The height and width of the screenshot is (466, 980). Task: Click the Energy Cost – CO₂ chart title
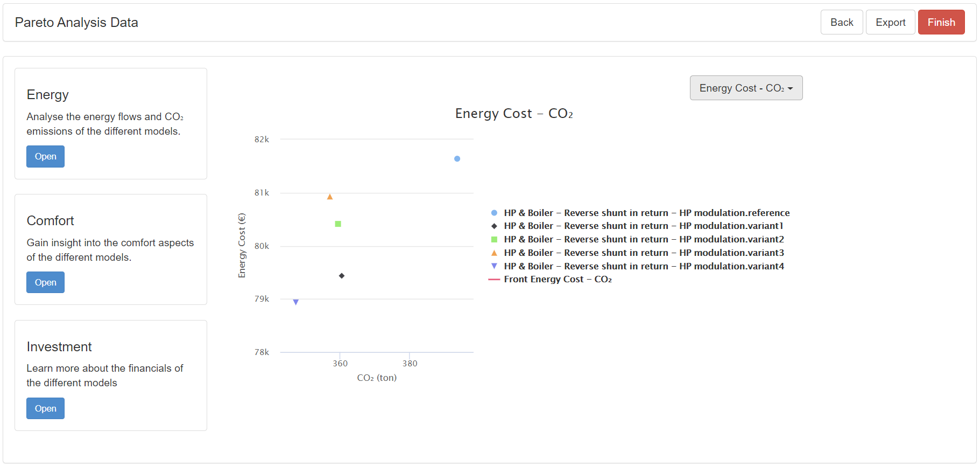click(514, 114)
